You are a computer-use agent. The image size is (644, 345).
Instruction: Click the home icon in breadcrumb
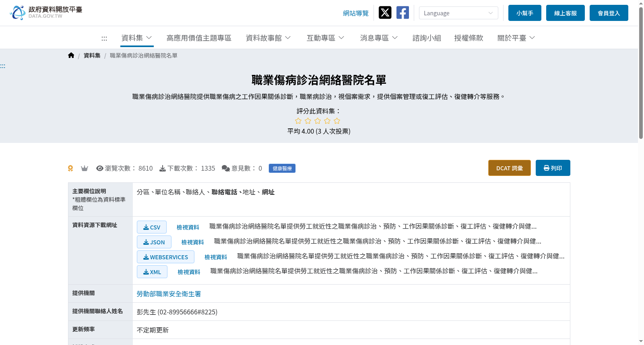[71, 56]
